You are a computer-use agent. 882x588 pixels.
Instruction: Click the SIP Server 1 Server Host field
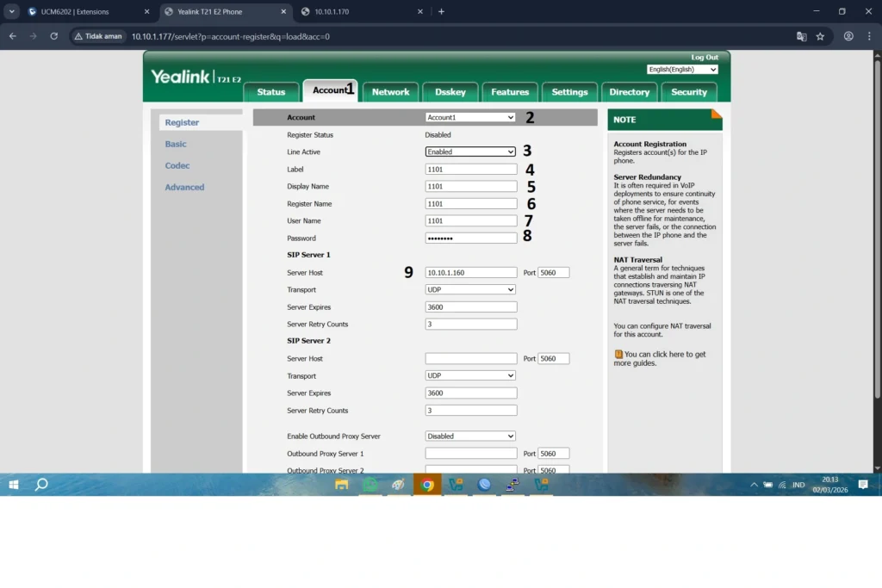pyautogui.click(x=470, y=272)
